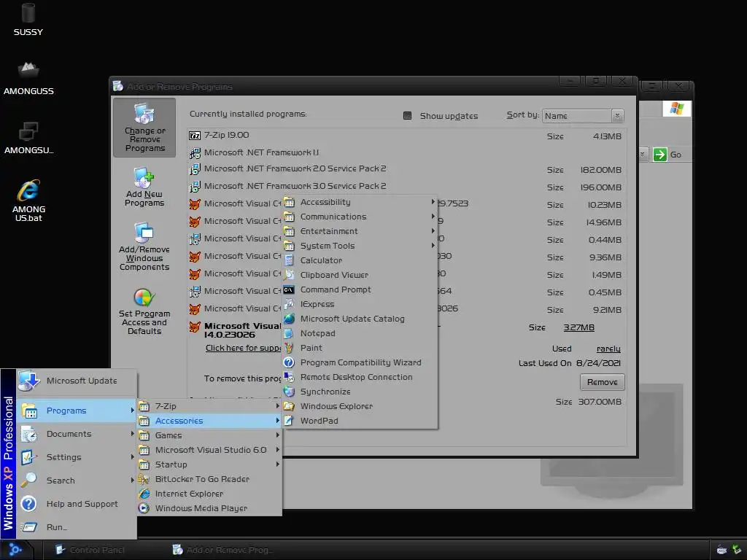
Task: Open Run... from the Start menu
Action: click(76, 527)
